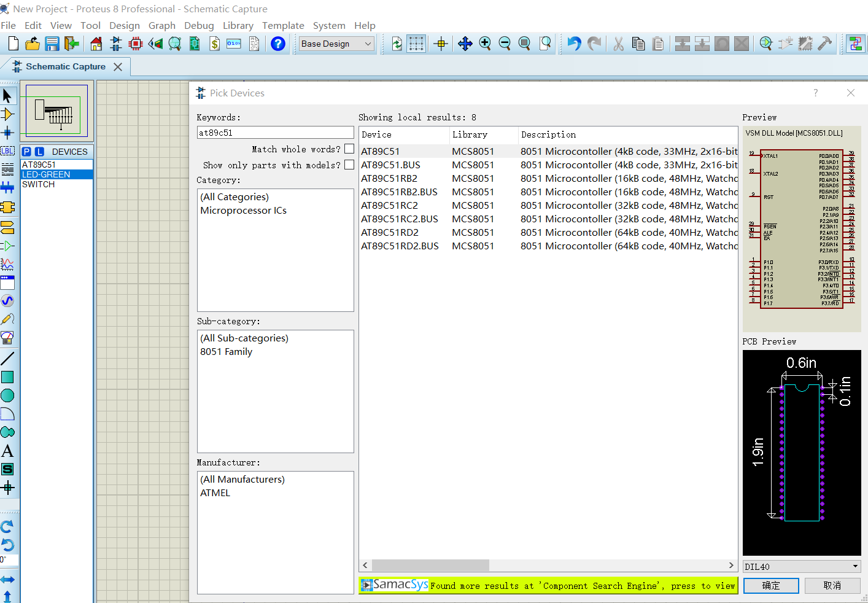Click the blue Help question mark icon

point(278,44)
